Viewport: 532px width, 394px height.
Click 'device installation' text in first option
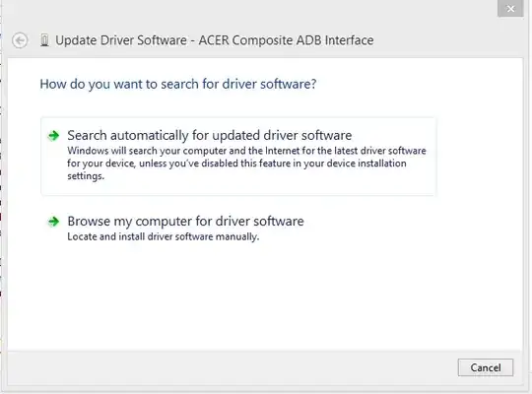tap(366, 164)
